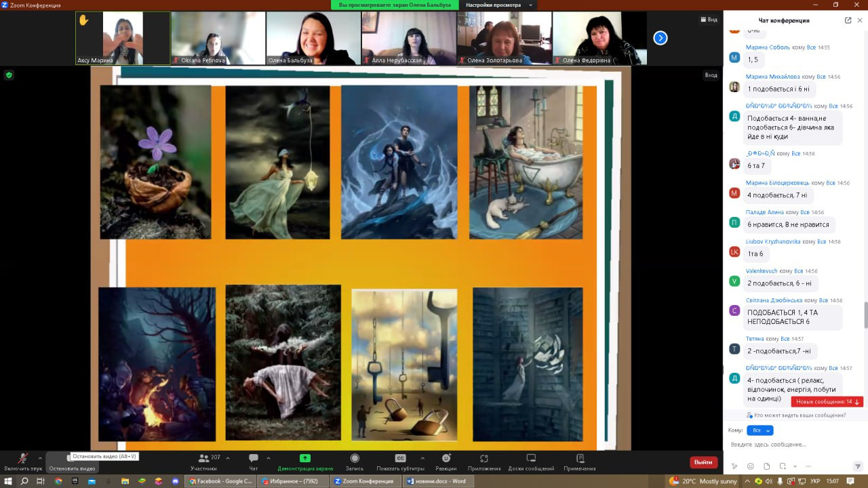This screenshot has width=868, height=488.
Task: Open chat text formatting options
Action: 734,466
